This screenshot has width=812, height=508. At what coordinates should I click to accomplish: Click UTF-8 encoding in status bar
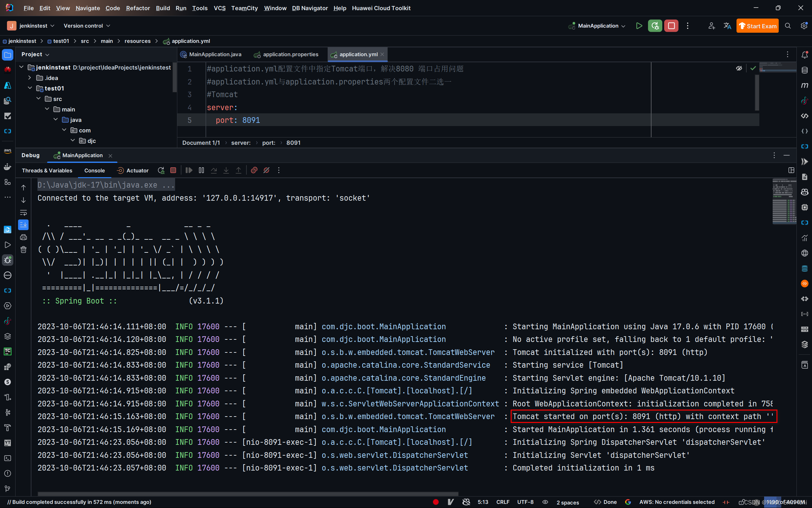[525, 502]
